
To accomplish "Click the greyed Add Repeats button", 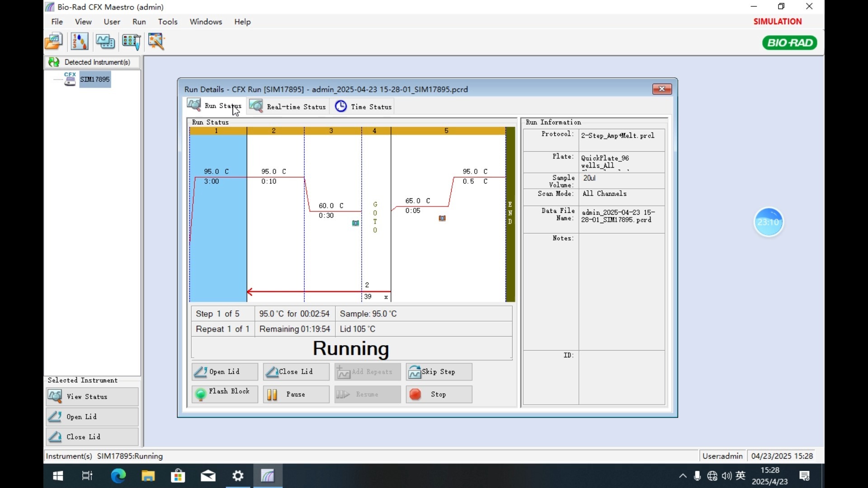I will 368,371.
